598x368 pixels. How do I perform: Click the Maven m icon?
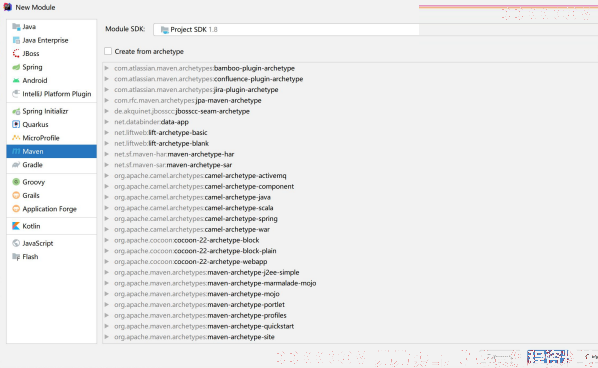[16, 151]
